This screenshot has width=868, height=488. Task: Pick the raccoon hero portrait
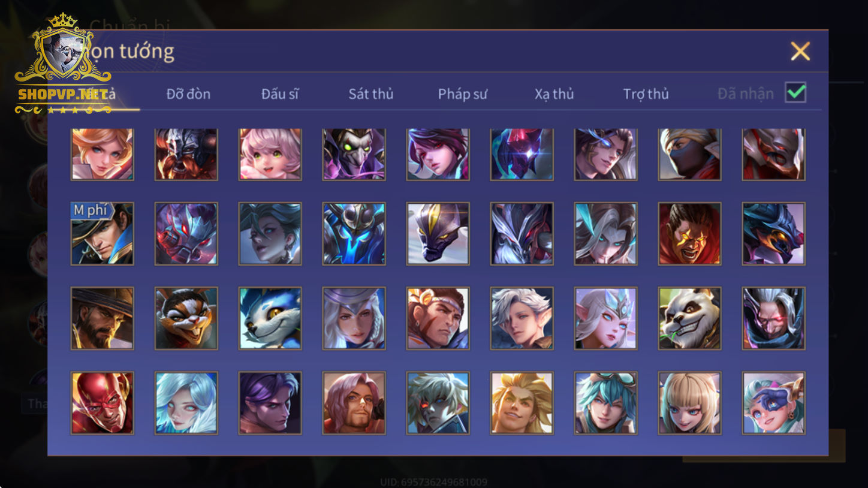[x=186, y=318]
